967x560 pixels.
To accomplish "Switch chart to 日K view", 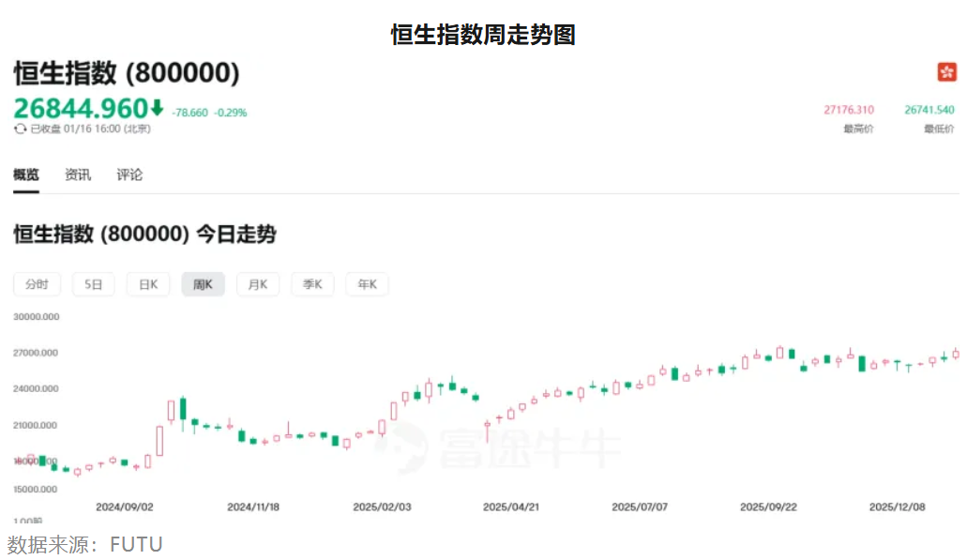I will coord(148,284).
